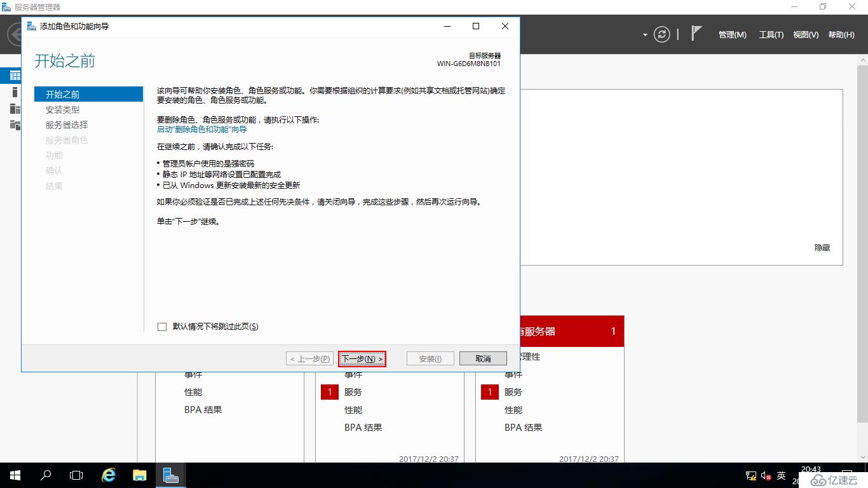868x488 pixels.
Task: Tick the 默认情况下将跳过此页 checkbox
Action: [162, 327]
